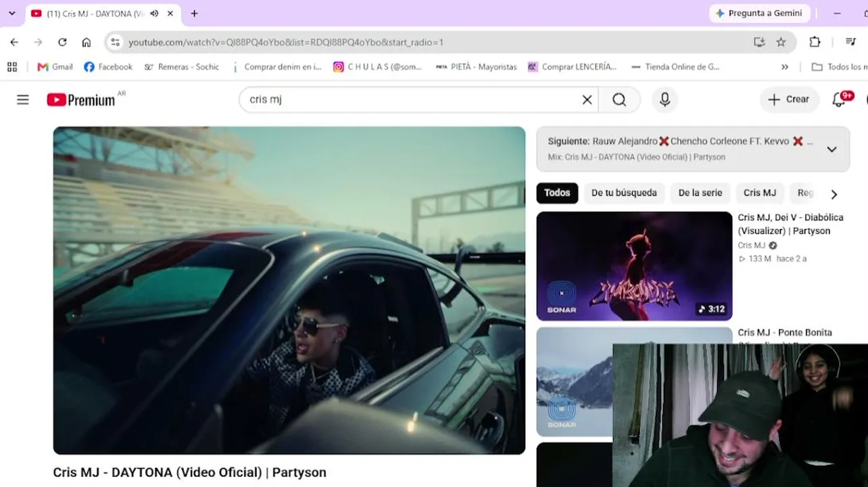Click the Mix: Cris MJ - DAYTONA playlist text
868x487 pixels.
click(636, 157)
